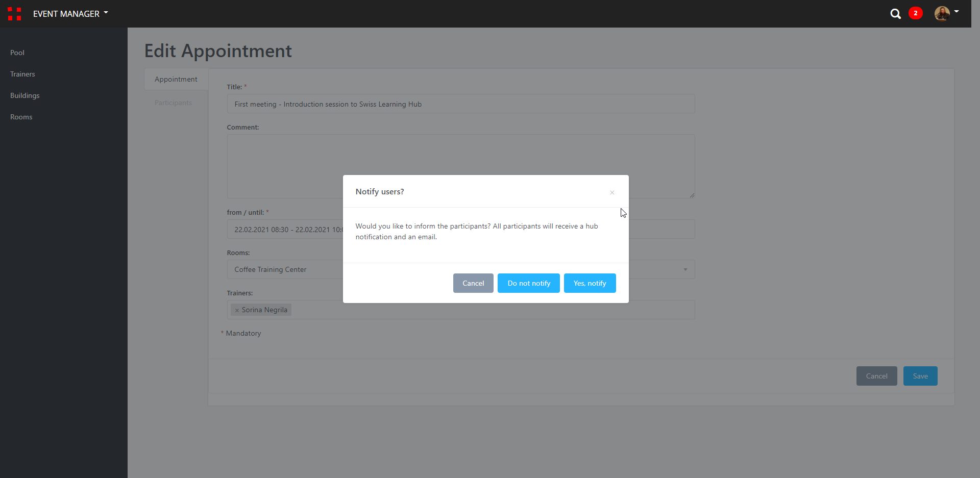Image resolution: width=980 pixels, height=478 pixels.
Task: Close the Notify users dialog with X
Action: click(611, 192)
